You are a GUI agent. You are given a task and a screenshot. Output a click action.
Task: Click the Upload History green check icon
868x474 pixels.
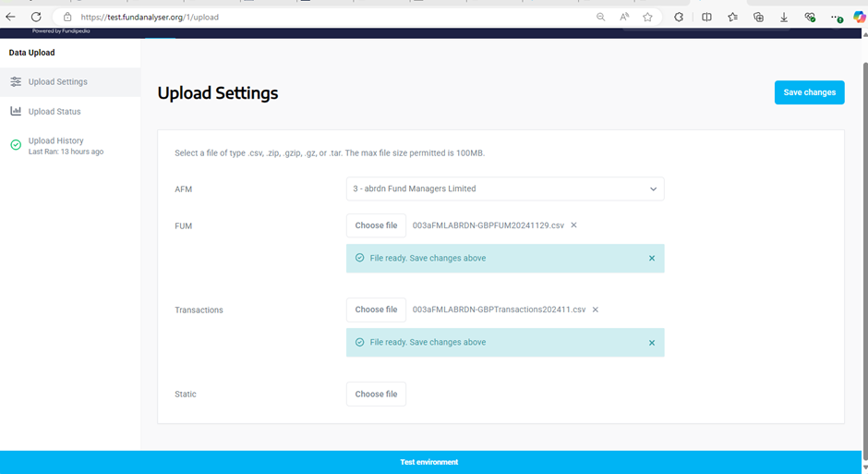click(16, 145)
